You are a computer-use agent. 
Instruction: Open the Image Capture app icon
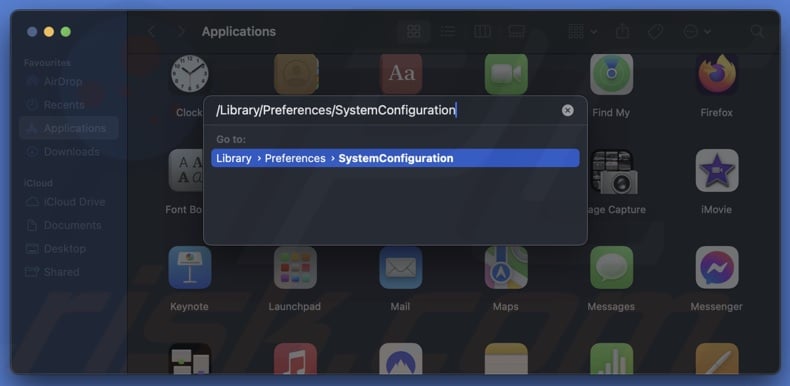tap(613, 171)
